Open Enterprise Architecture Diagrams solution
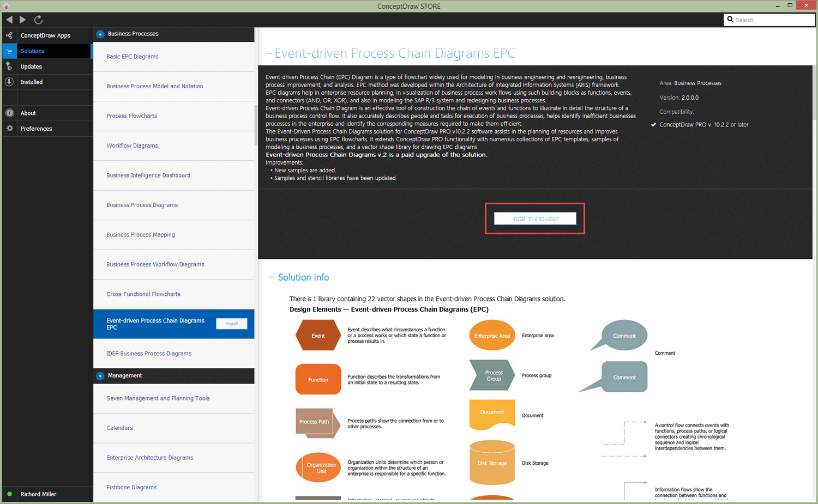The image size is (818, 504). pos(174,458)
